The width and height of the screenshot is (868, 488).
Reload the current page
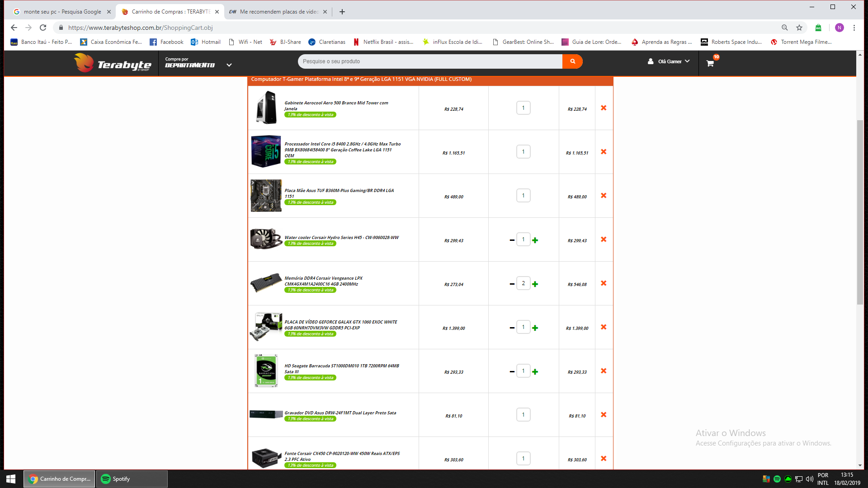43,28
